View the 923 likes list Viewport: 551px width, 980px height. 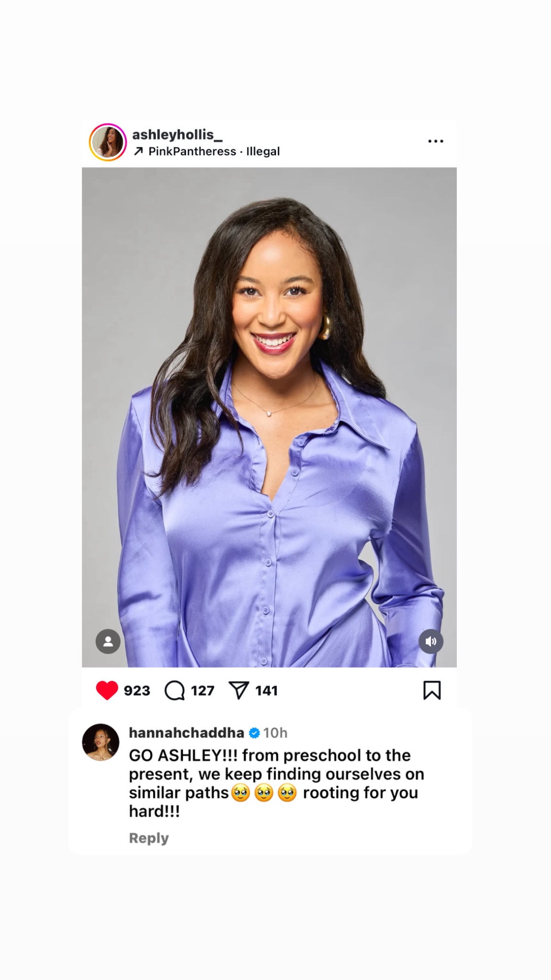pos(137,690)
